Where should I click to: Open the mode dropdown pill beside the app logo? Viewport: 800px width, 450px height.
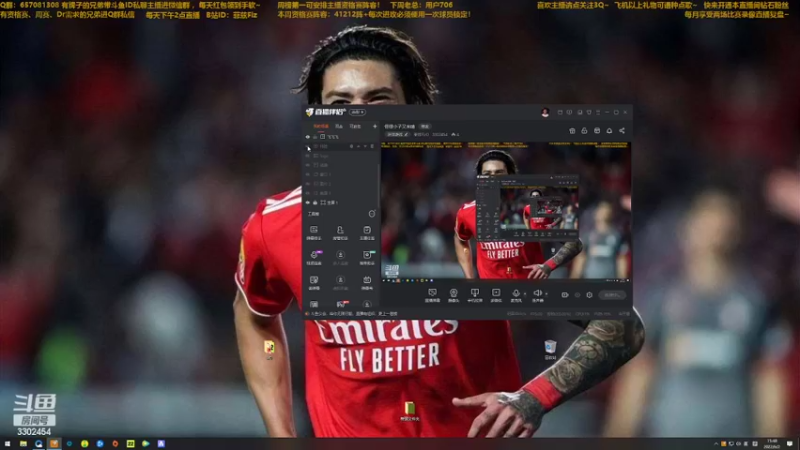pyautogui.click(x=357, y=112)
